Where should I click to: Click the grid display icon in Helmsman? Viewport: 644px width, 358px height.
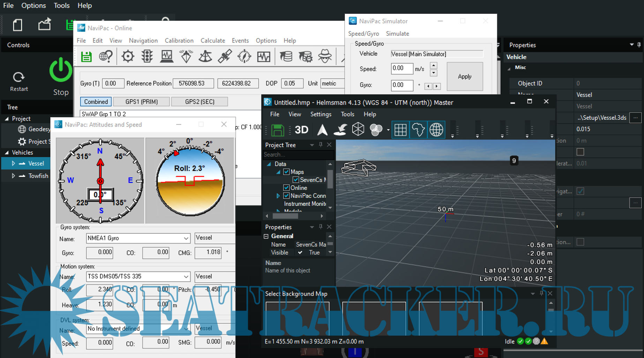coord(400,130)
